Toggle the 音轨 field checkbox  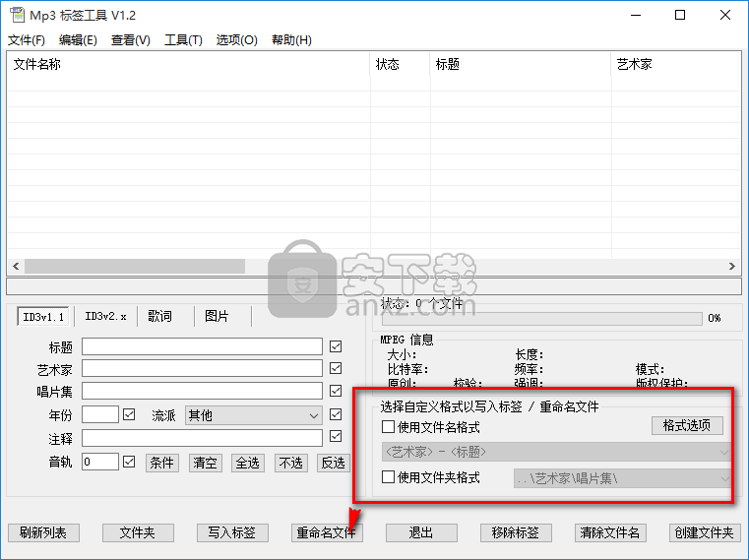tap(129, 462)
